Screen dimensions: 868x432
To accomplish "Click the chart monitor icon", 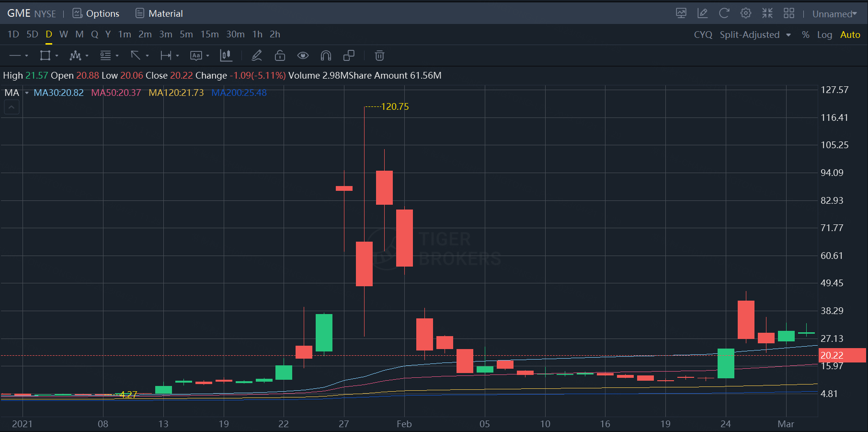I will pos(681,13).
